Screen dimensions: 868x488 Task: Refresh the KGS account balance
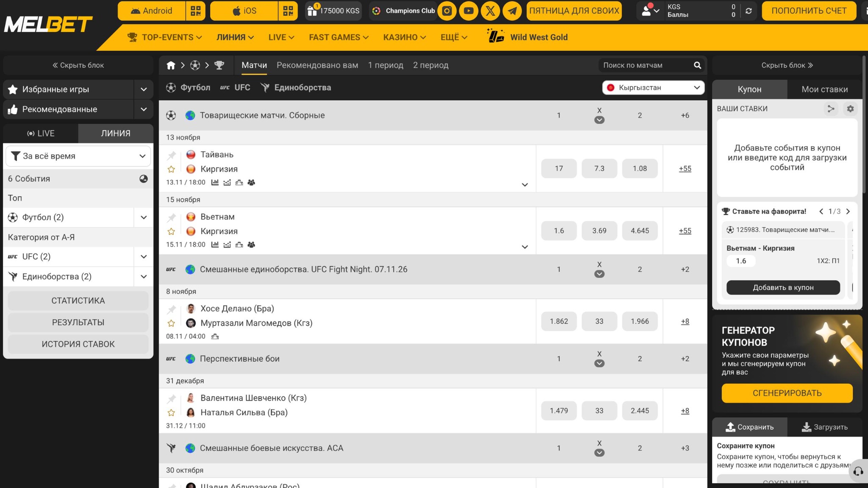coord(748,11)
